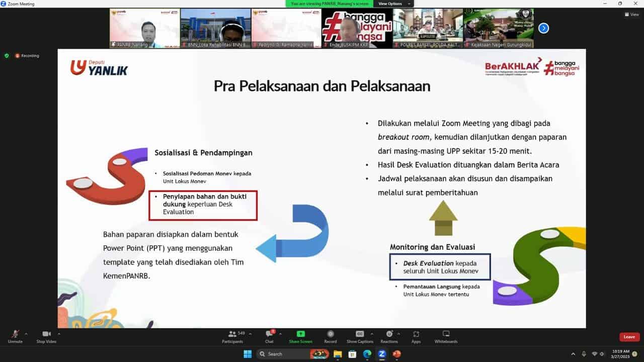The width and height of the screenshot is (644, 362).
Task: Unmute the microphone in Zoom toolbar
Action: pos(15,336)
